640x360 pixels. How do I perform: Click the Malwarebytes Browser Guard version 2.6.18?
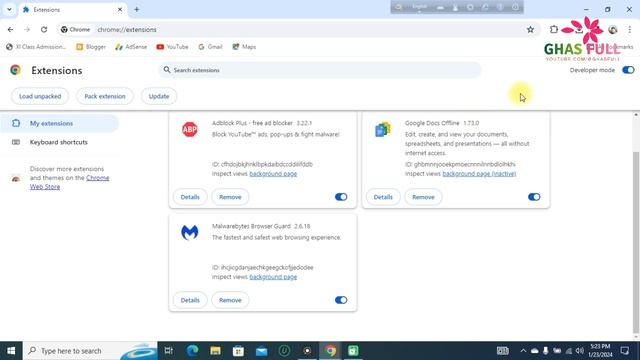click(302, 226)
